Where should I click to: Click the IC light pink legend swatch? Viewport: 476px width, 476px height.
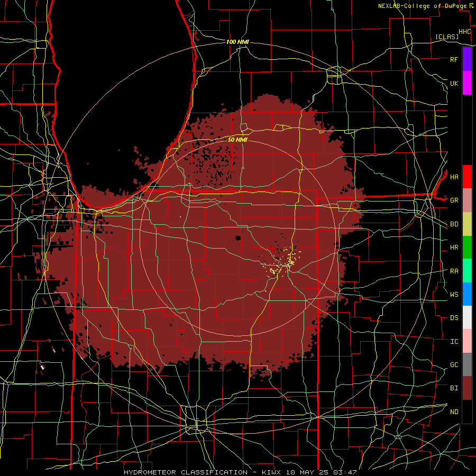467,341
